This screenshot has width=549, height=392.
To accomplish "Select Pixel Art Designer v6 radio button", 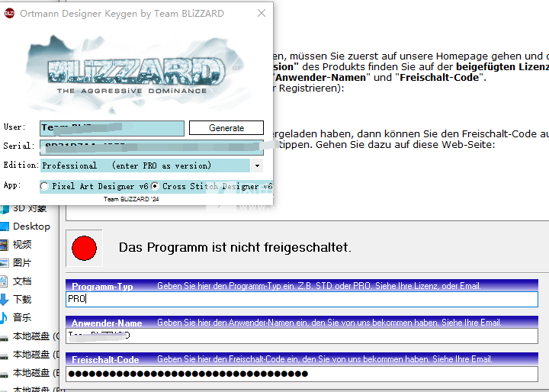I will (x=44, y=186).
